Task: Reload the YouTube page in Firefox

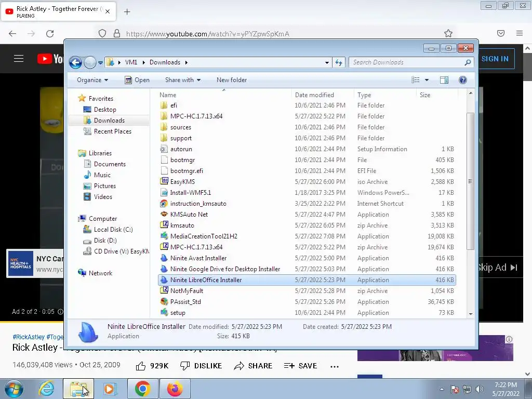Action: click(50, 34)
